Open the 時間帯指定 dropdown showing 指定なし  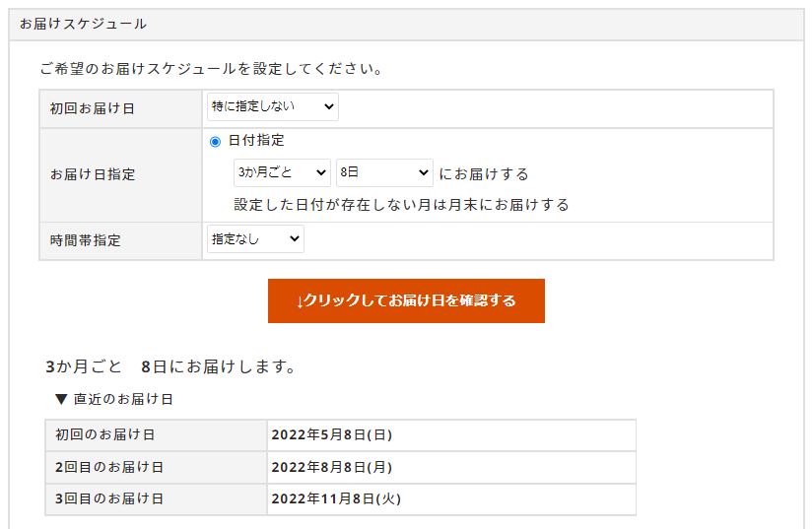255,239
